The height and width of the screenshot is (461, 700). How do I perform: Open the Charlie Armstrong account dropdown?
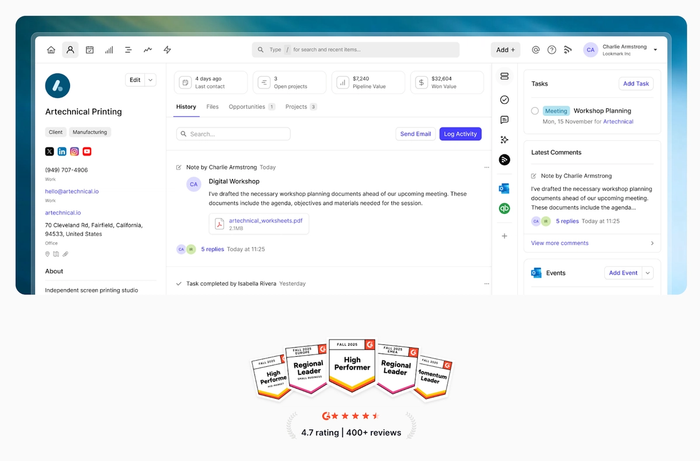click(655, 50)
